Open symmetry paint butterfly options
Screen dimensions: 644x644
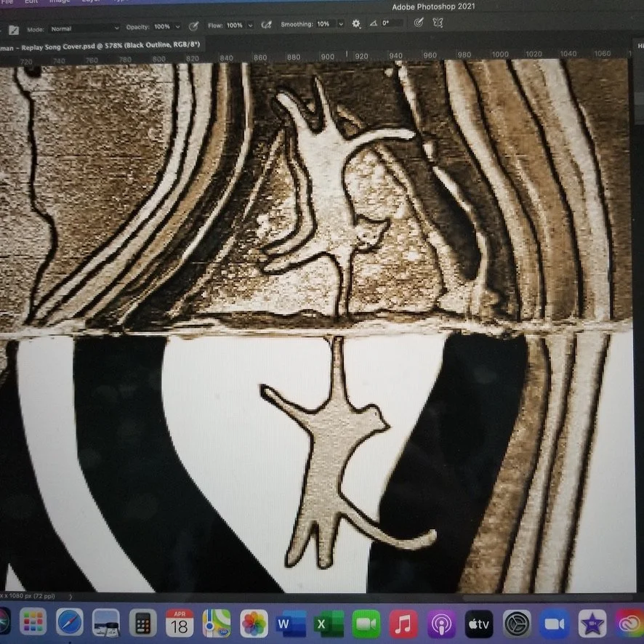coord(438,23)
